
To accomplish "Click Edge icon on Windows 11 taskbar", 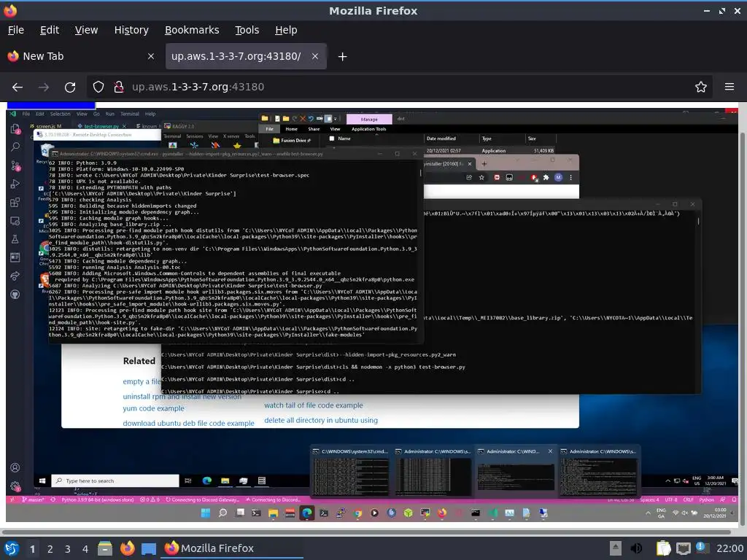I will click(307, 513).
